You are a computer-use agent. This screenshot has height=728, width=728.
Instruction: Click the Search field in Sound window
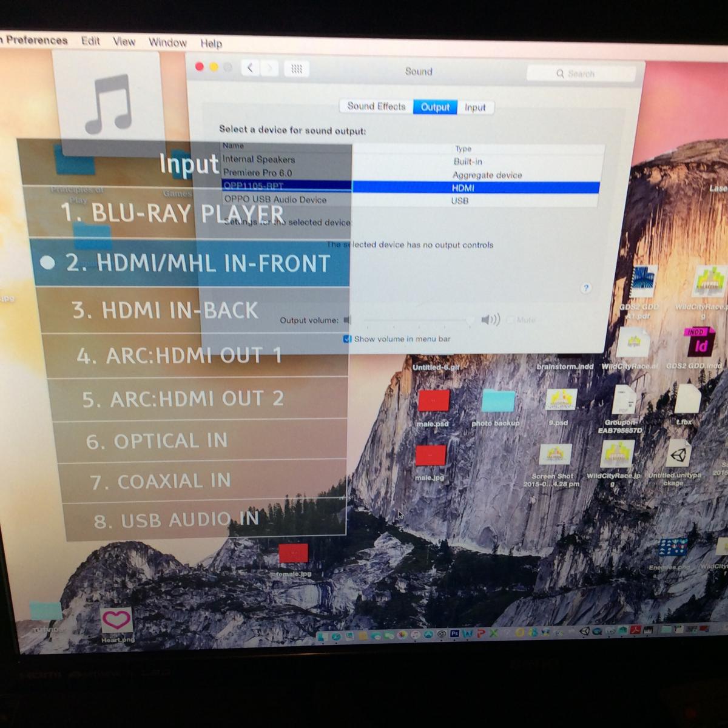pyautogui.click(x=581, y=73)
